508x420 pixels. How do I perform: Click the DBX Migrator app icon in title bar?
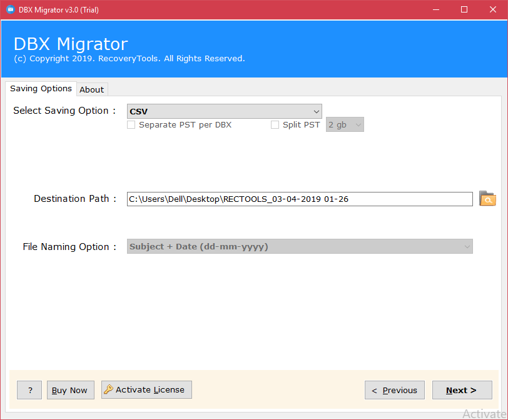coord(11,10)
